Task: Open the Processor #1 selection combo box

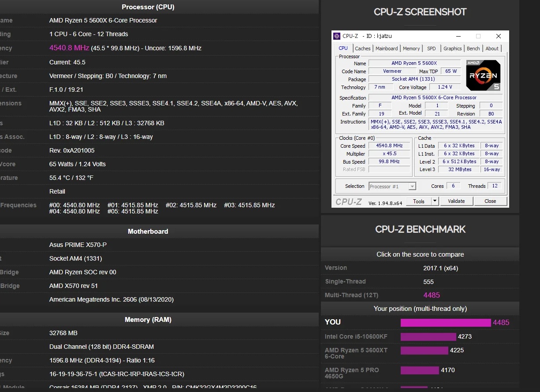Action: (x=392, y=187)
